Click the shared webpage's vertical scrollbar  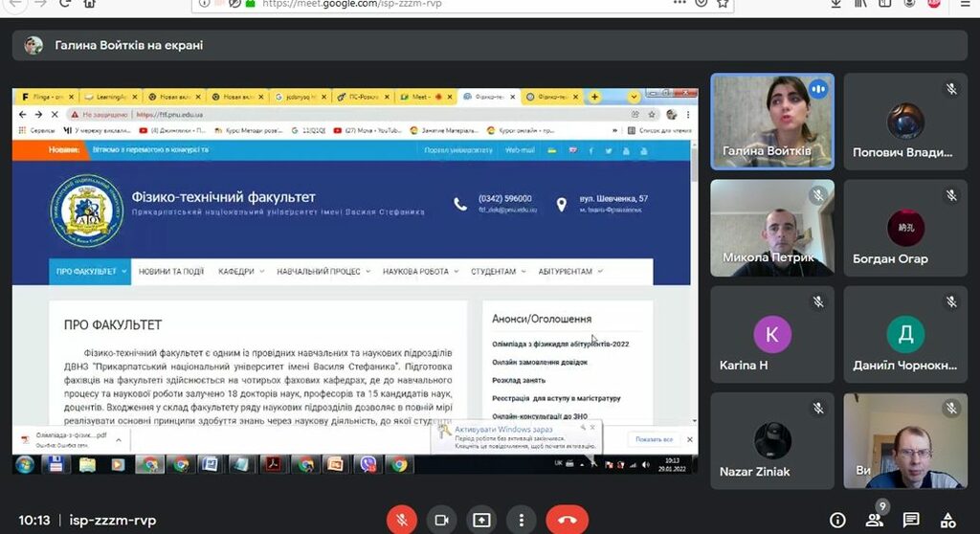pyautogui.click(x=695, y=287)
